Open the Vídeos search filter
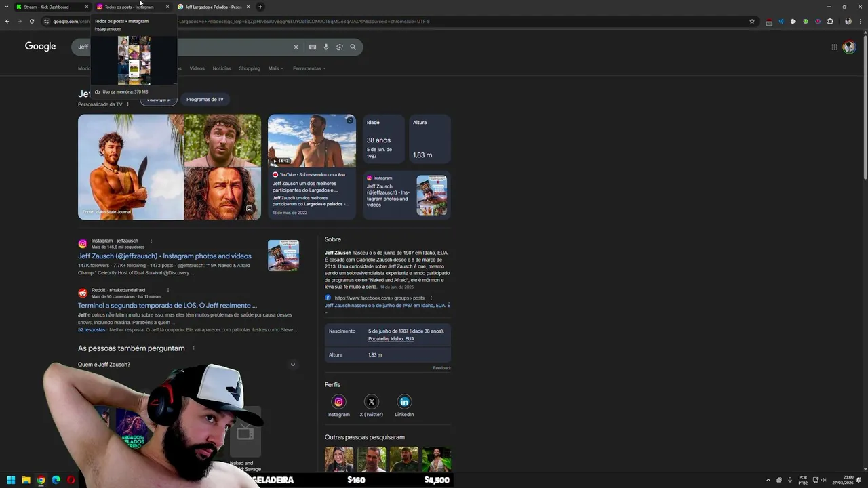The width and height of the screenshot is (868, 488). pos(197,68)
